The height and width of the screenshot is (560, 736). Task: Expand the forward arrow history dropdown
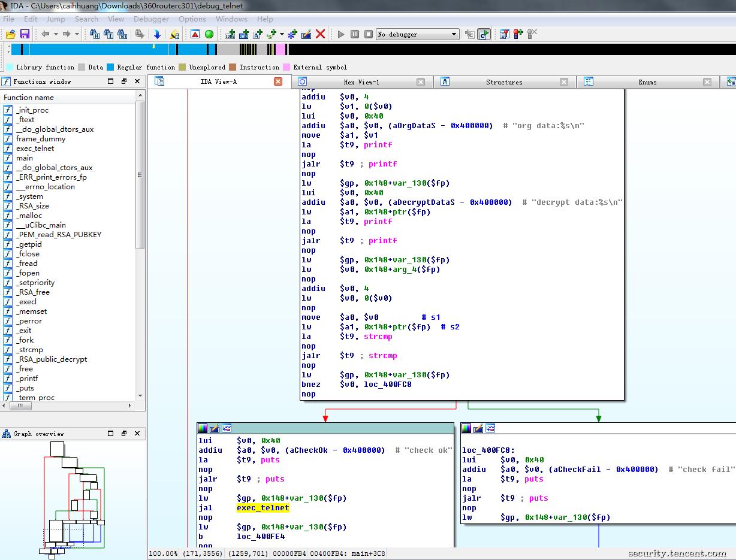point(77,34)
